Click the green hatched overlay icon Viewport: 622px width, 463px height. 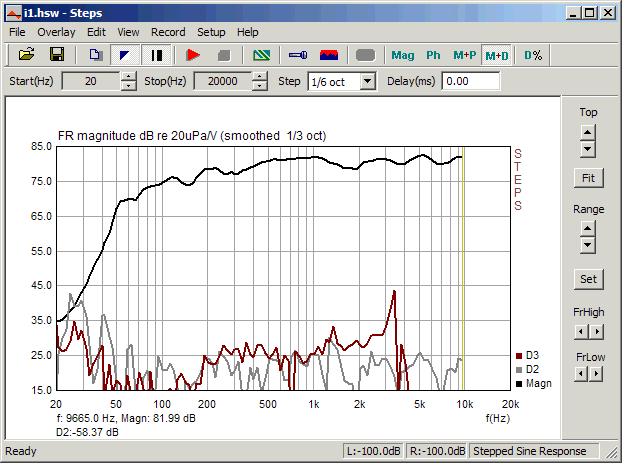tap(261, 54)
